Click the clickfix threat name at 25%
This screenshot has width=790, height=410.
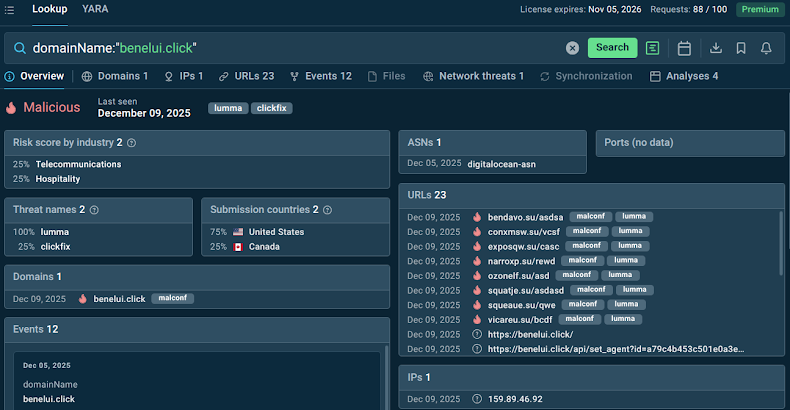coord(55,246)
